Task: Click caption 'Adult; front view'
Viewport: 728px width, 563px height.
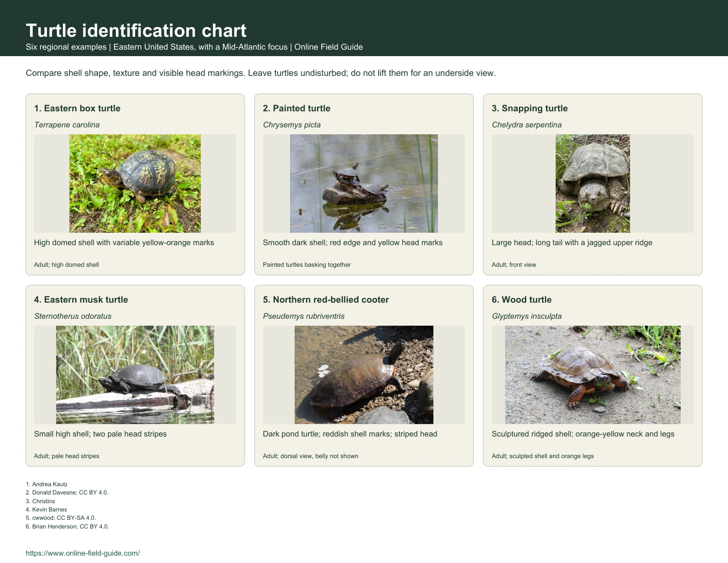Action: coord(514,264)
